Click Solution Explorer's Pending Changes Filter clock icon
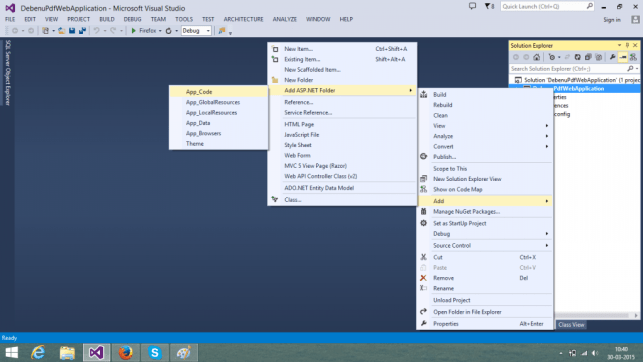Screen dimensions: 643x362 coord(552,57)
